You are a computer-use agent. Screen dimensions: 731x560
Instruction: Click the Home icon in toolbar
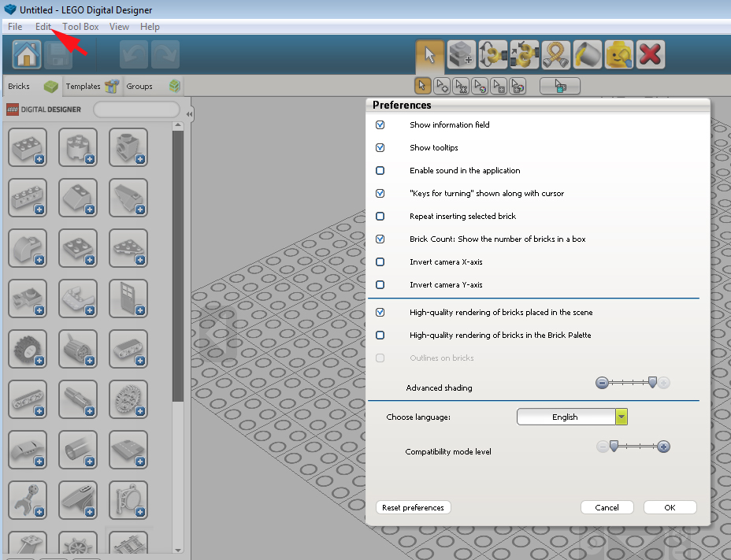coord(27,54)
